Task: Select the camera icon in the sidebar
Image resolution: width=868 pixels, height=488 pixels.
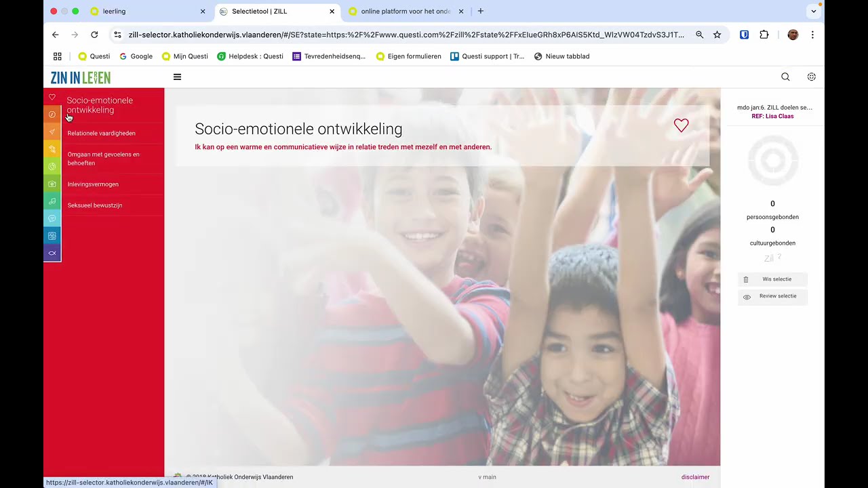Action: click(52, 184)
